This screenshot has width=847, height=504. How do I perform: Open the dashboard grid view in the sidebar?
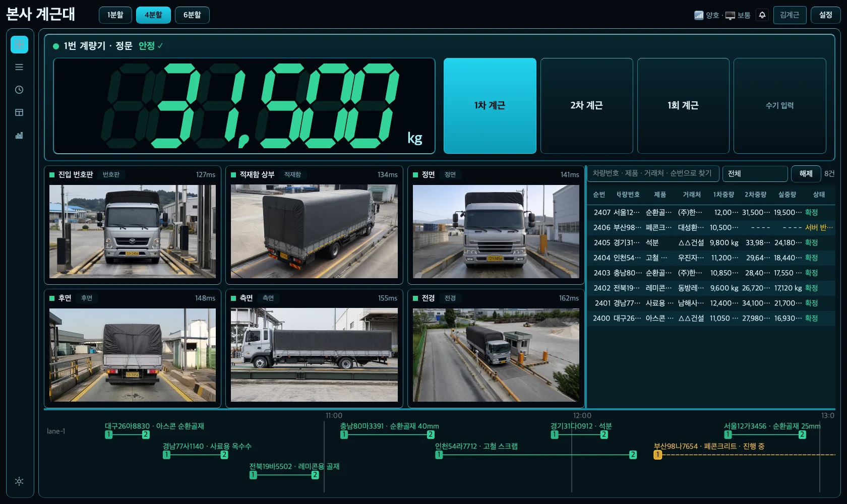[x=19, y=44]
